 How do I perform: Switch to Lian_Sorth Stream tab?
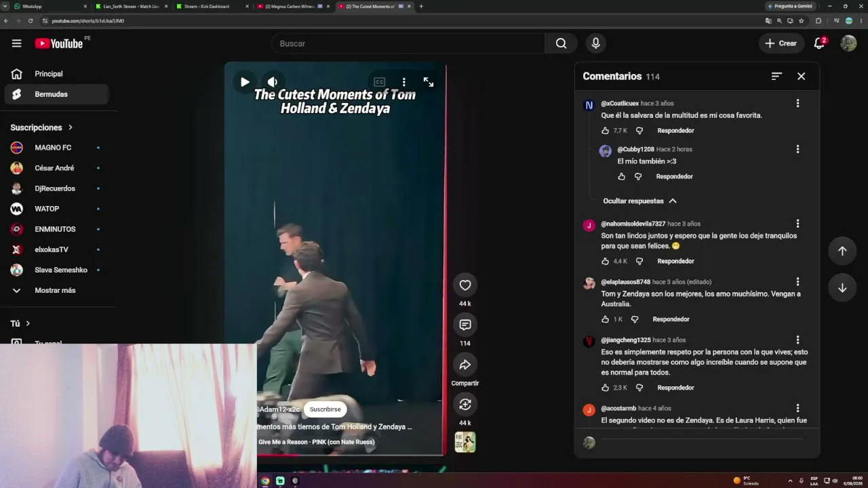click(131, 6)
